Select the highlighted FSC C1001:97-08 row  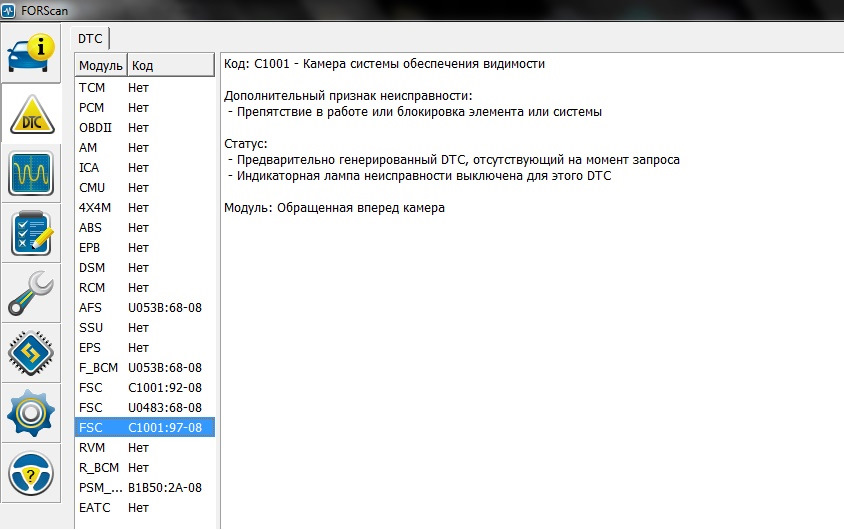tap(145, 427)
